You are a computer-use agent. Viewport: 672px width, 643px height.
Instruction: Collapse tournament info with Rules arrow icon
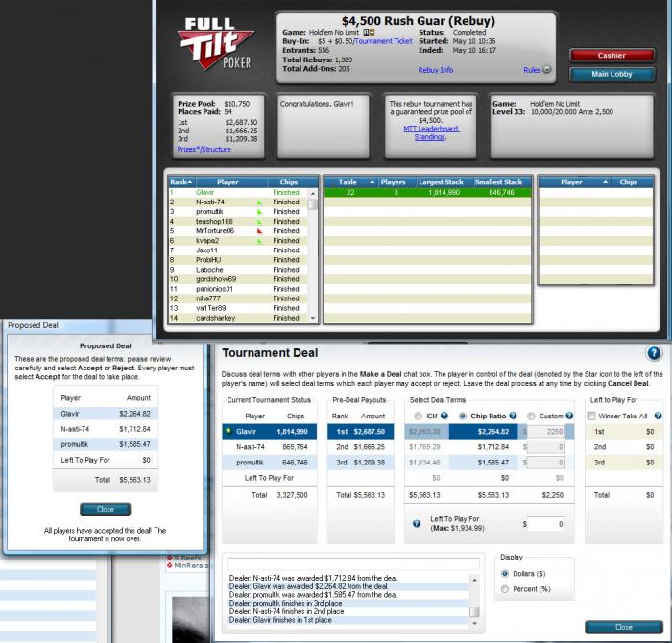point(547,69)
